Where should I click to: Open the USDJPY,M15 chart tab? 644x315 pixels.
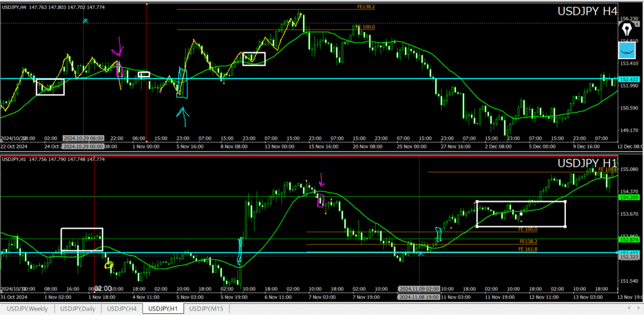[208, 309]
